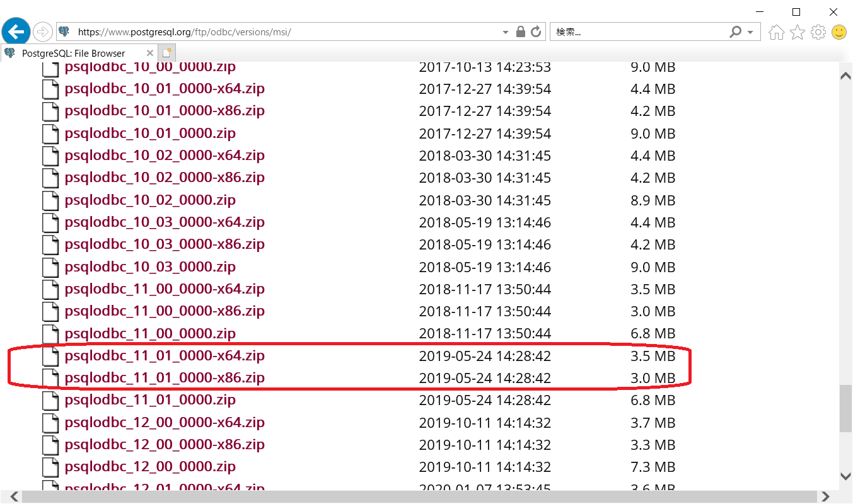Close the PostgreSQL: File Browser tab
Screen dimensions: 853x504
pos(149,54)
